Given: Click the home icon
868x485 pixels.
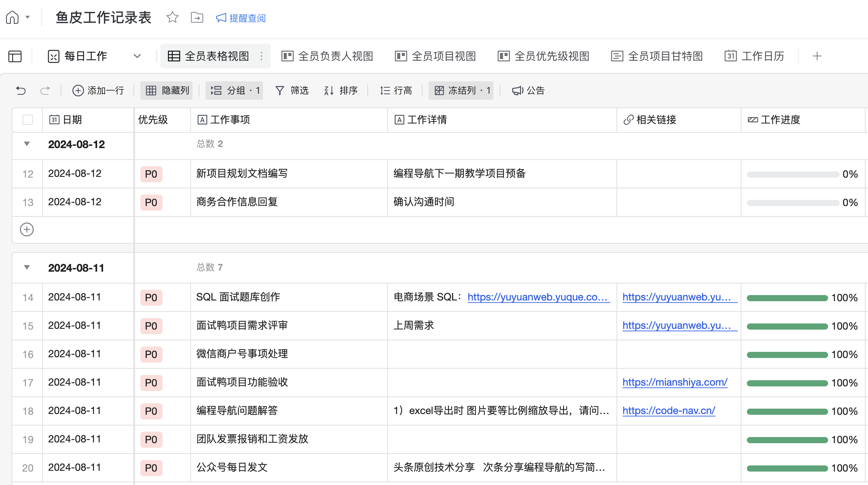Looking at the screenshot, I should (12, 18).
